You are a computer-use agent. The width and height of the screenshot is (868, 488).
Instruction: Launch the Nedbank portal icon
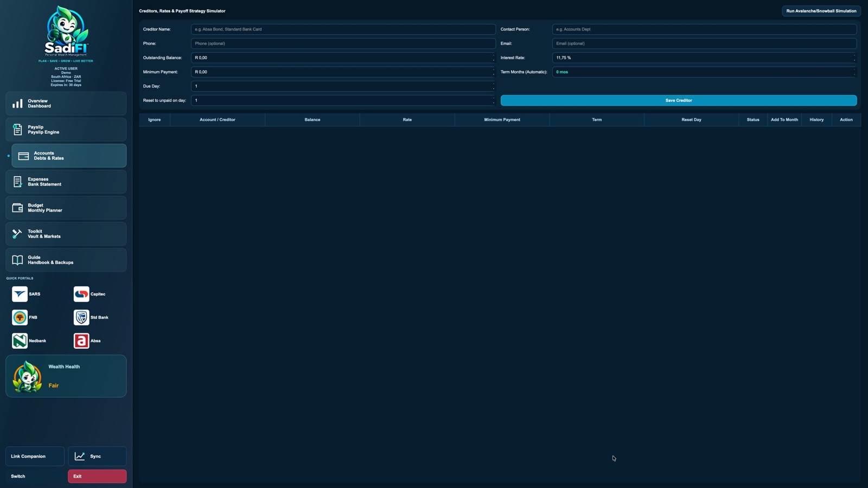[x=20, y=341]
